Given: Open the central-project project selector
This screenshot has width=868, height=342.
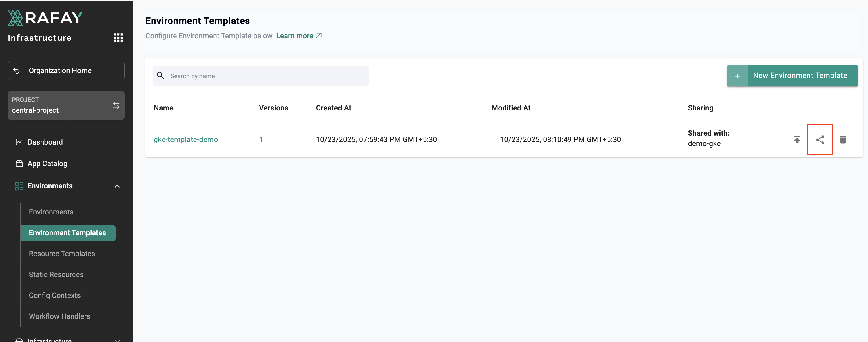Looking at the screenshot, I should pyautogui.click(x=61, y=105).
